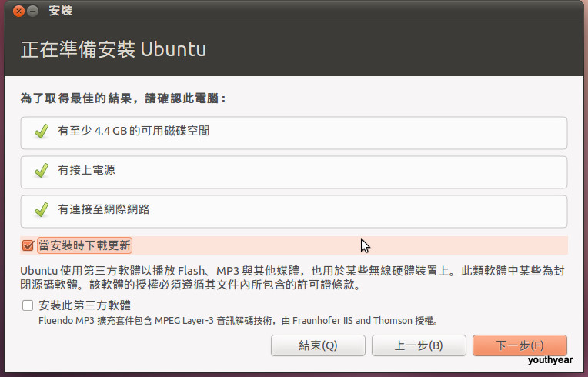Image resolution: width=588 pixels, height=377 pixels.
Task: Click the 安裝 window title text
Action: tap(60, 11)
